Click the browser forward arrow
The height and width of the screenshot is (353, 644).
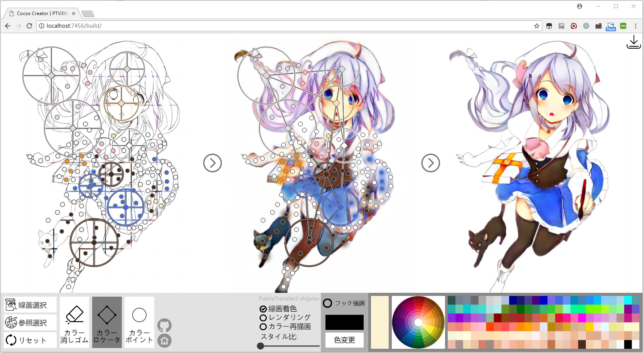pos(19,26)
